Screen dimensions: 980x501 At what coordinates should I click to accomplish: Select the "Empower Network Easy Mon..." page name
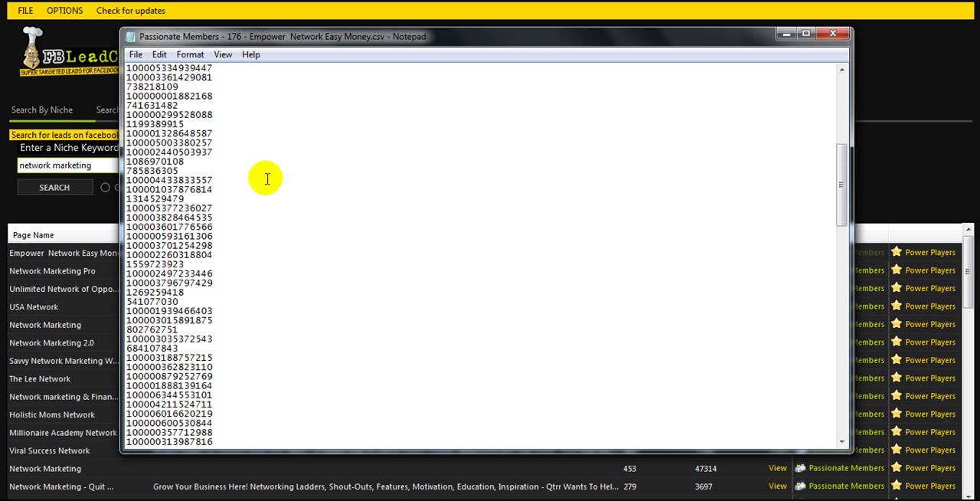[64, 254]
